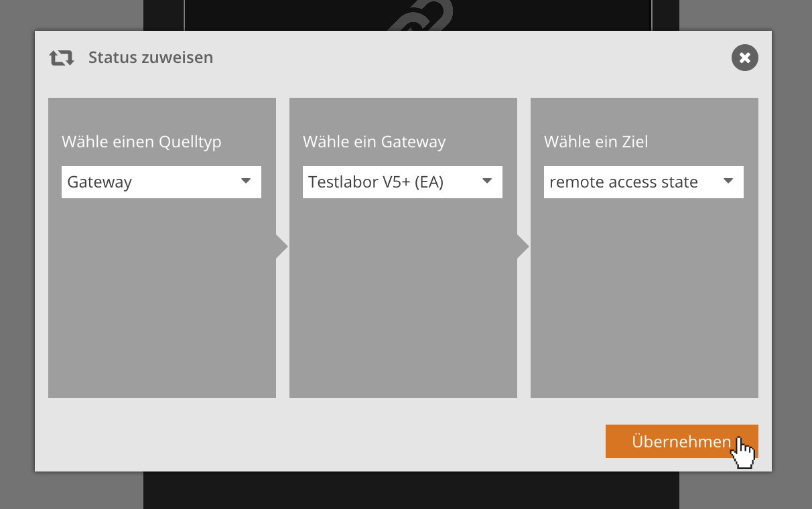Click the caret arrow in the Quelltyp combo box
The width and height of the screenshot is (812, 509).
coord(246,181)
